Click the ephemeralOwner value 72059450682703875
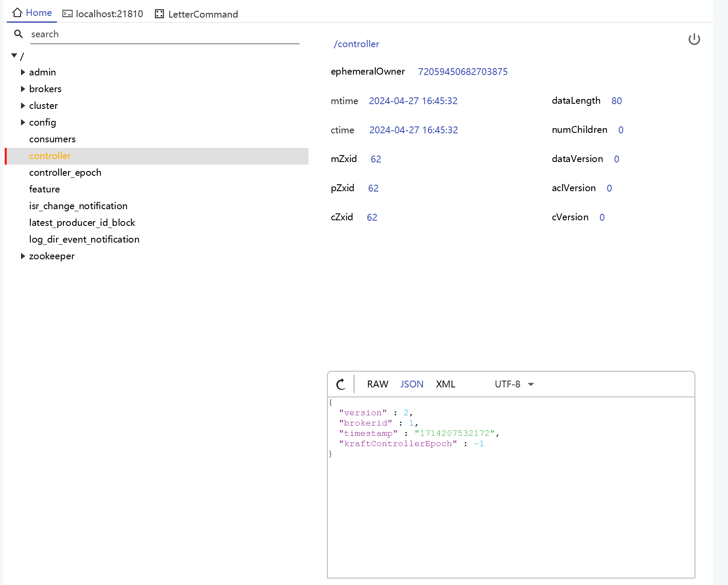This screenshot has width=728, height=585. point(463,72)
